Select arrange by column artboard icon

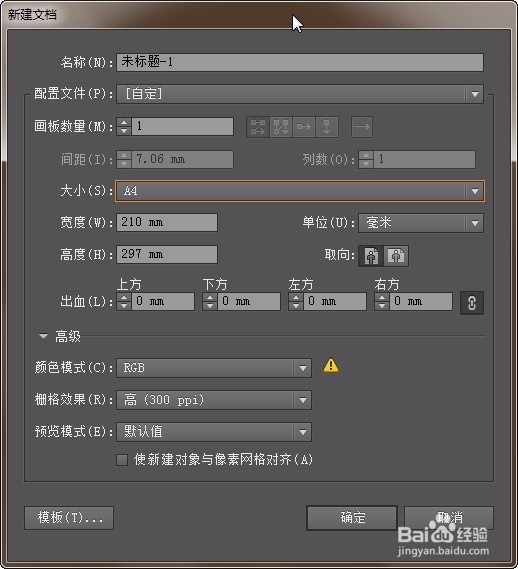(327, 127)
